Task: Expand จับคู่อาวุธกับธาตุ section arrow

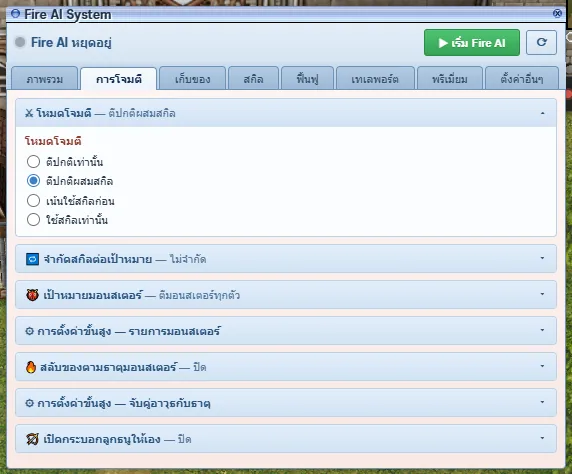Action: (542, 402)
